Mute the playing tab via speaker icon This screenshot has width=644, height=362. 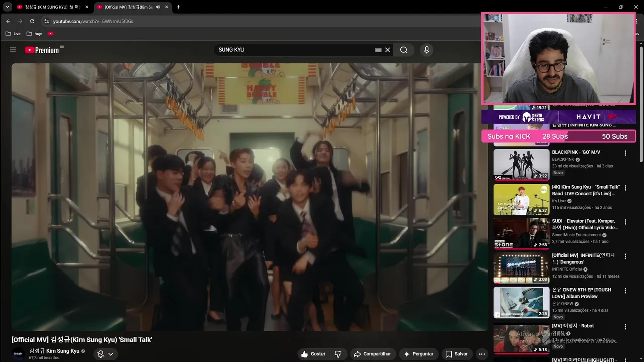[x=158, y=7]
